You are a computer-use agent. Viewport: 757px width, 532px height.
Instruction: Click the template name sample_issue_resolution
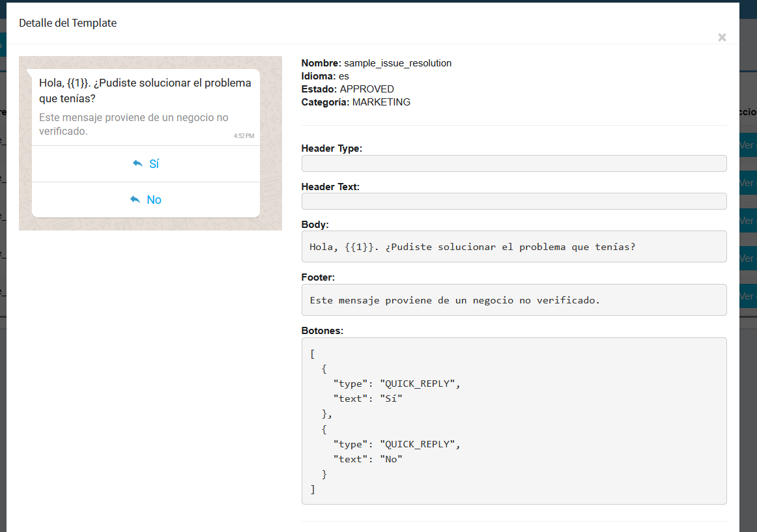(398, 63)
